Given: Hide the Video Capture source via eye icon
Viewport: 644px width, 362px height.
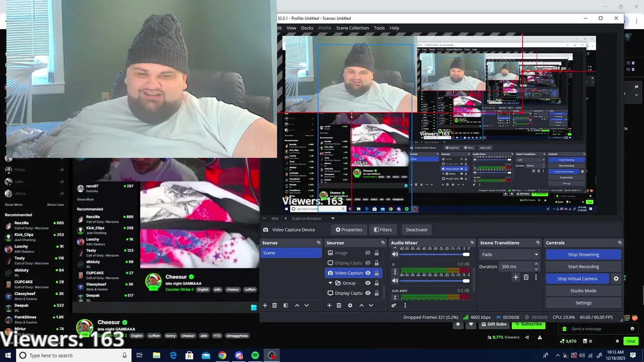Looking at the screenshot, I should [368, 273].
